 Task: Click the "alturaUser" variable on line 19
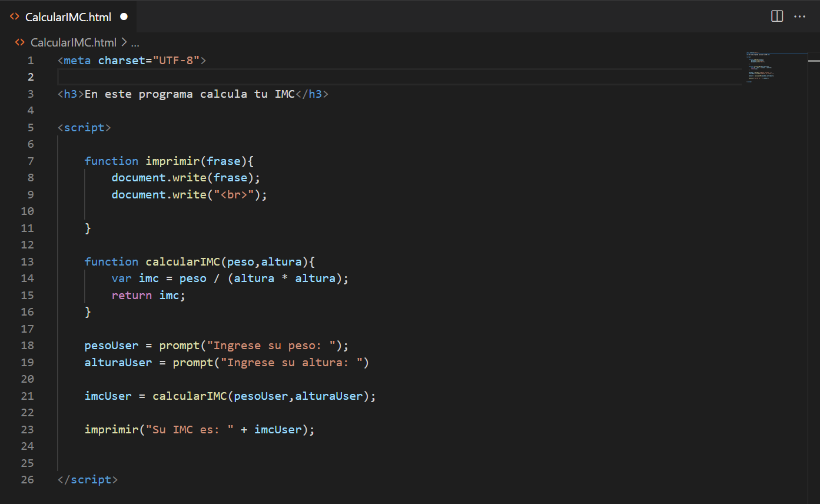(118, 362)
